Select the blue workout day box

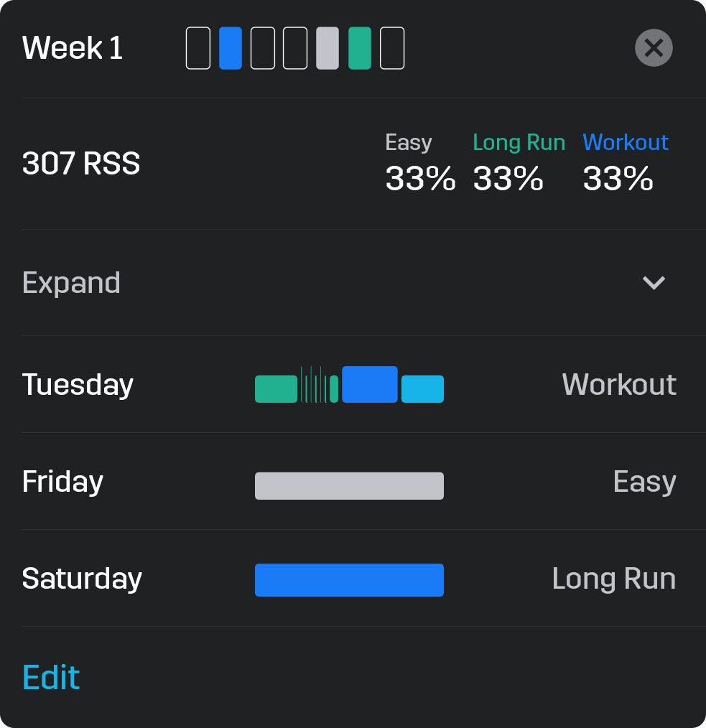[231, 48]
